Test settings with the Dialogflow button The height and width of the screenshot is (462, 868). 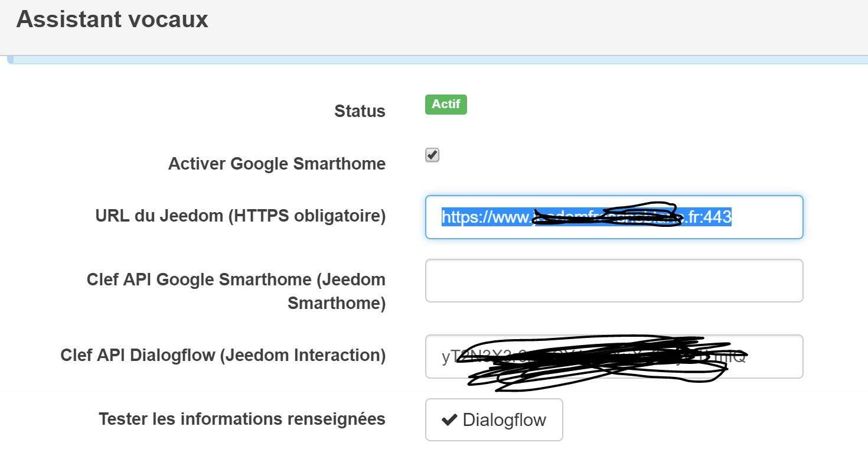click(494, 420)
